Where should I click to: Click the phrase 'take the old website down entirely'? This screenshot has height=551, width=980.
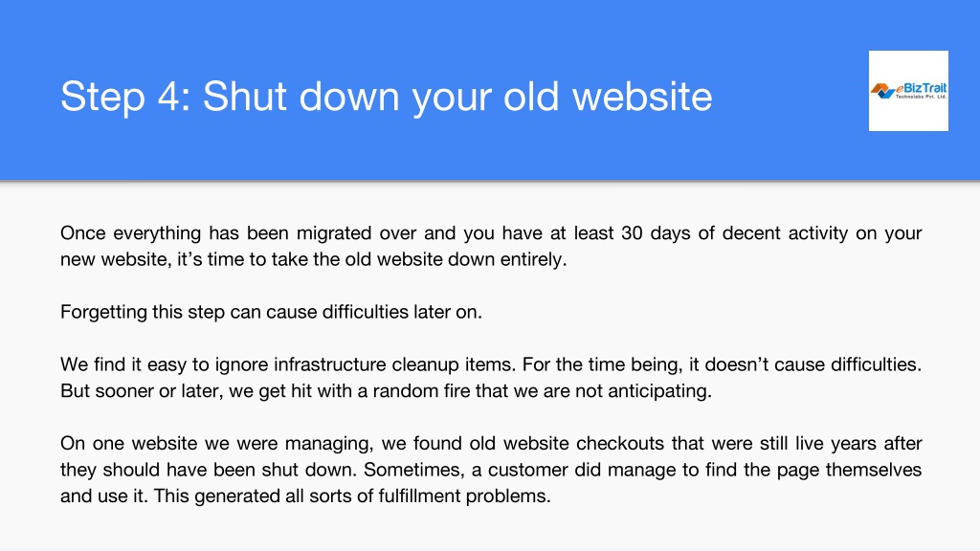click(x=419, y=259)
